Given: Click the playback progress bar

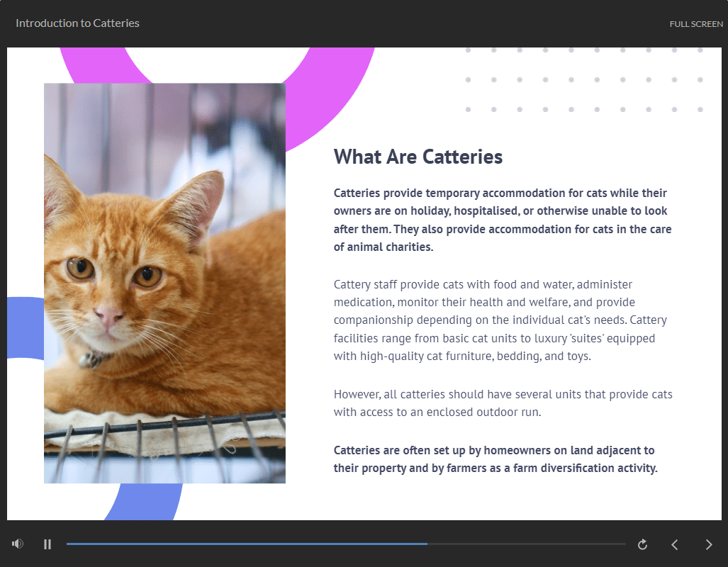Looking at the screenshot, I should coord(346,544).
